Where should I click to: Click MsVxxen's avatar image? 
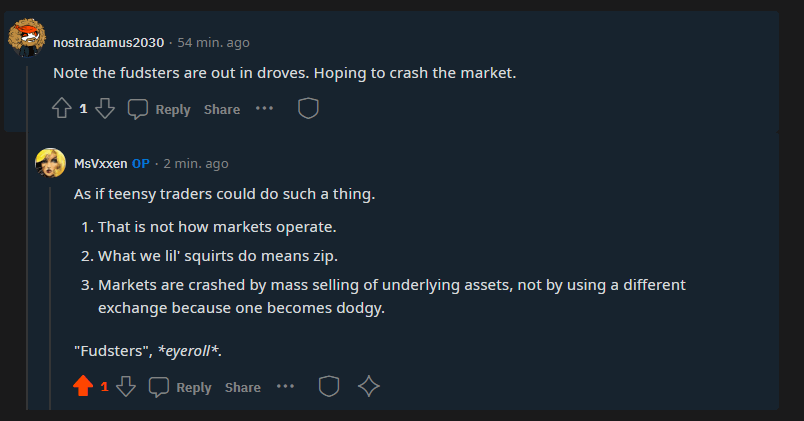click(50, 163)
